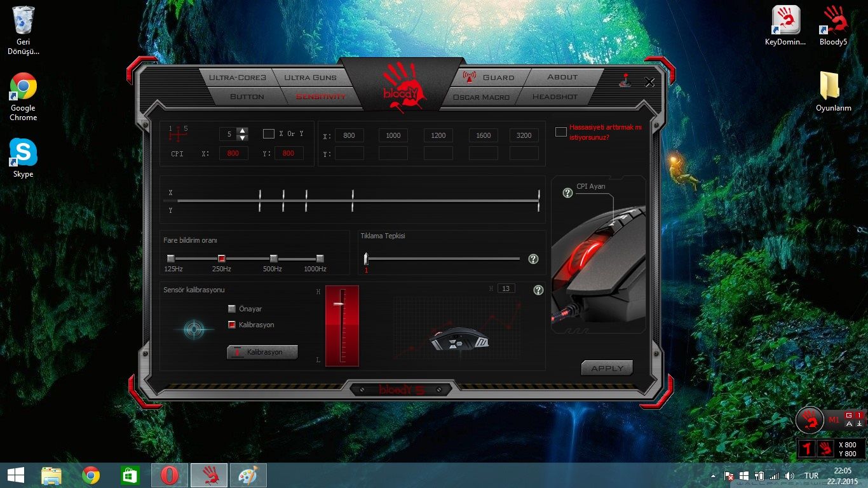Open the Headshot tab

555,97
